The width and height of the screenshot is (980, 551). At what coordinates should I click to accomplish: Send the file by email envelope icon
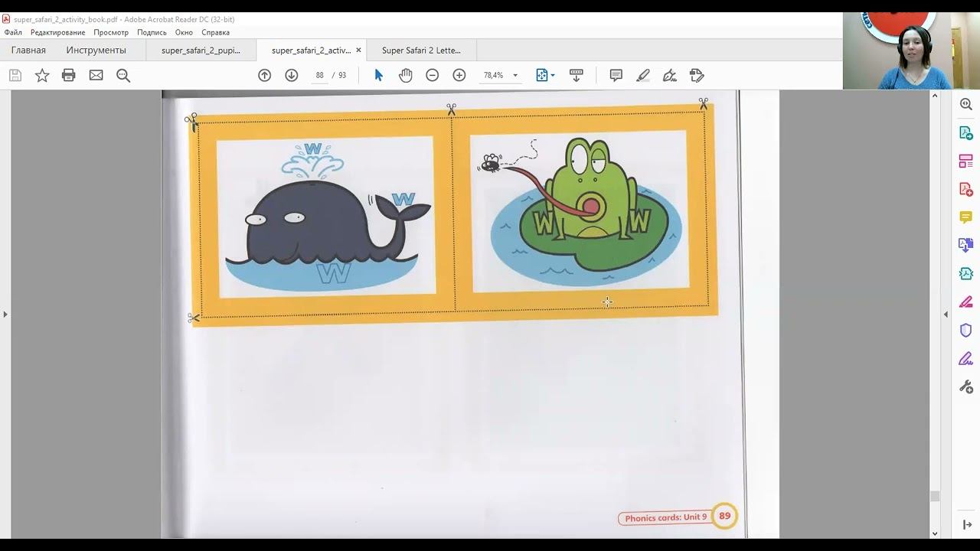[96, 75]
